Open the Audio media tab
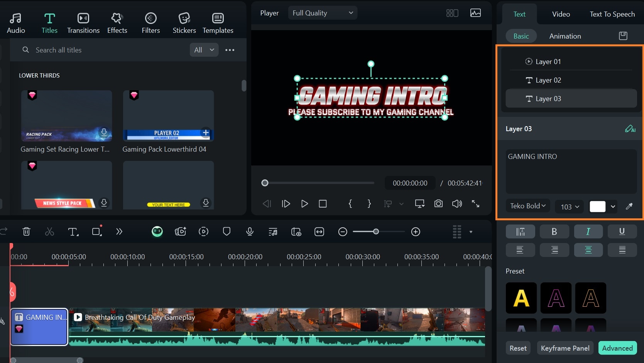The height and width of the screenshot is (363, 644). [16, 23]
